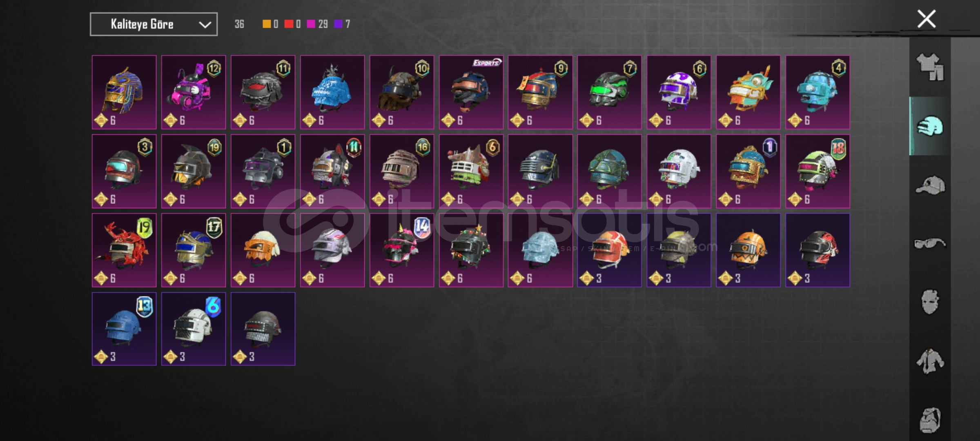Select the Esports-tagged helmet skin
Screen dimensions: 980x441
tap(471, 92)
